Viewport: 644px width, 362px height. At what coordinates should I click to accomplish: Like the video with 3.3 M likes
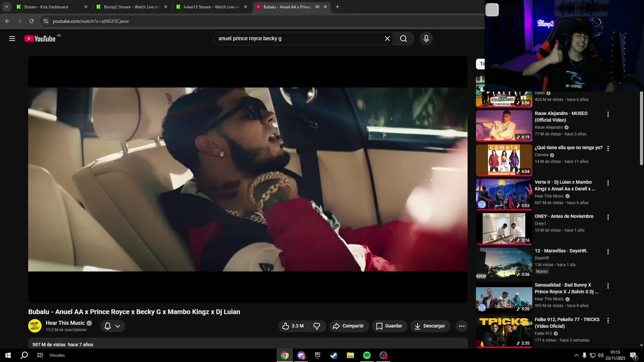coord(292,326)
